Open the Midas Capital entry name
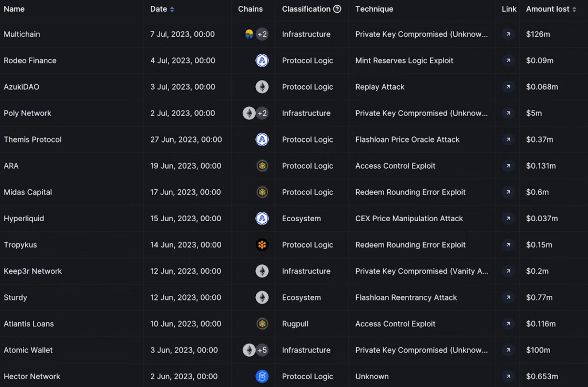The width and height of the screenshot is (588, 387). coord(28,192)
